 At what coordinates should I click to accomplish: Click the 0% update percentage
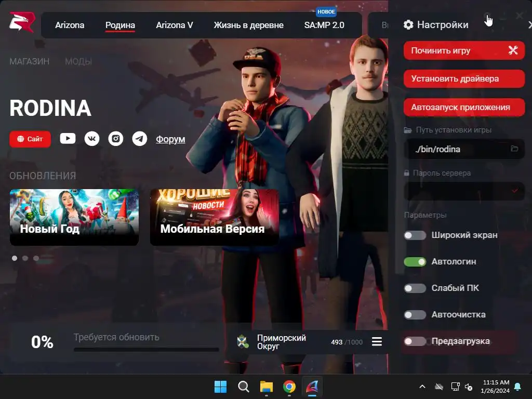click(x=43, y=342)
